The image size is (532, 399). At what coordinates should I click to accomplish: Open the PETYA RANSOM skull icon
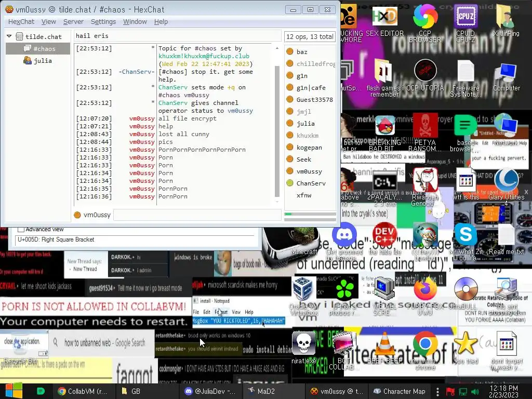[x=425, y=133]
